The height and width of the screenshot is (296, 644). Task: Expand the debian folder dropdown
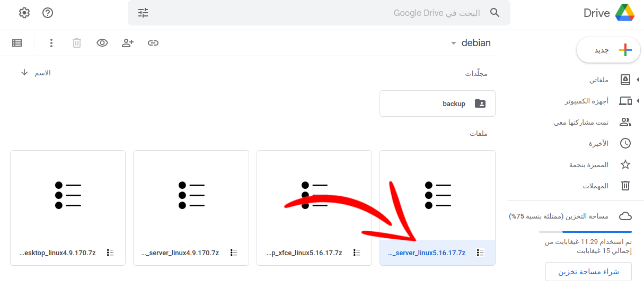[x=453, y=43]
